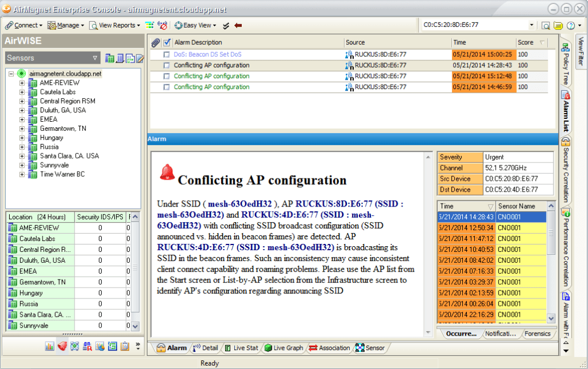Switch to the Detail tab
The image size is (588, 369).
click(206, 348)
